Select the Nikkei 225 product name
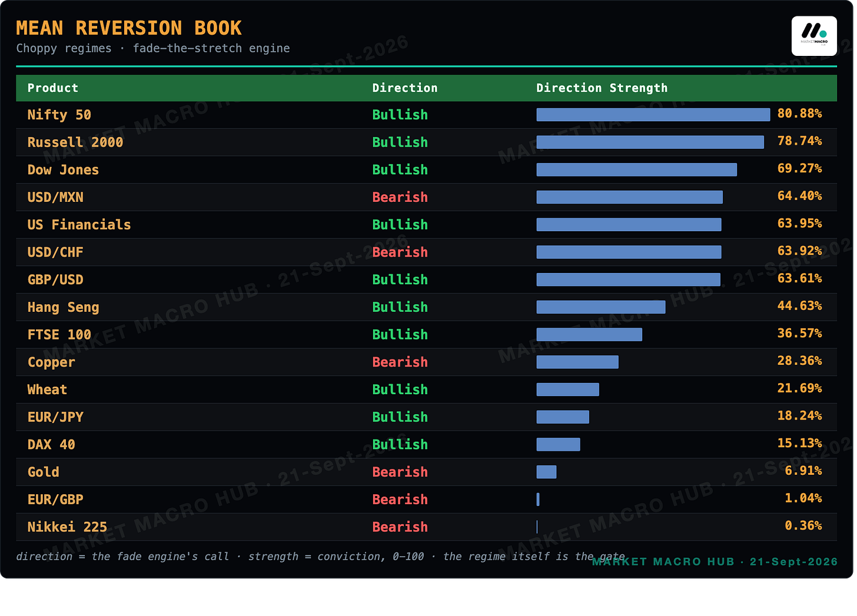This screenshot has width=857, height=616. point(68,527)
